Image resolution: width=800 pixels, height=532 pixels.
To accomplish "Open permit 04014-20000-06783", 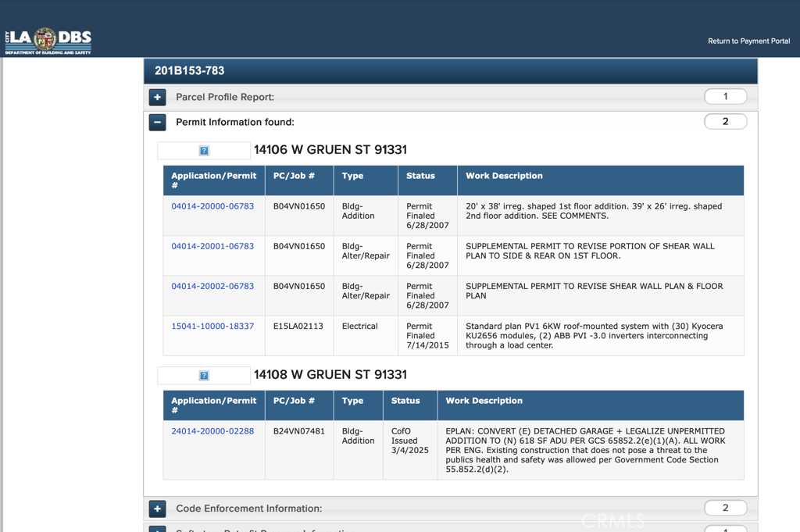I will pyautogui.click(x=212, y=206).
